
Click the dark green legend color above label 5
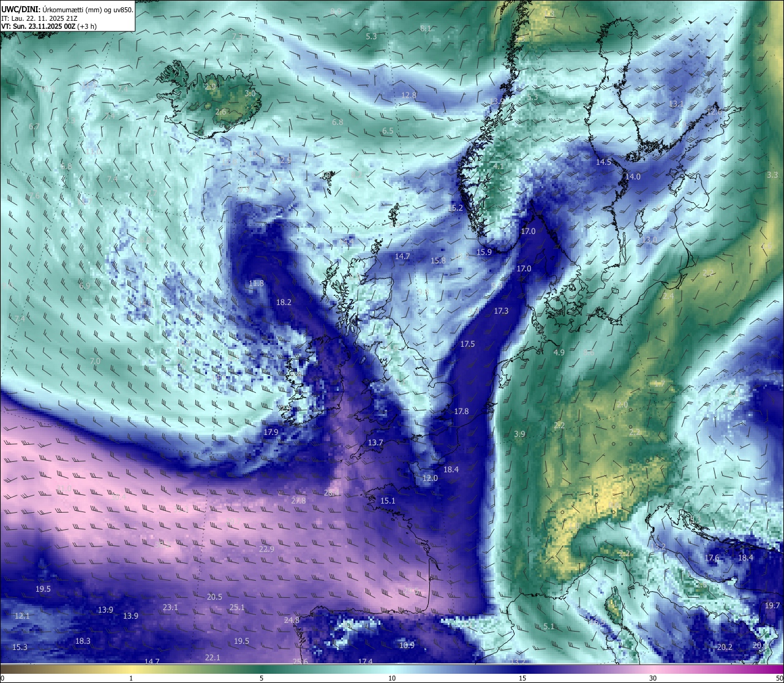[262, 668]
